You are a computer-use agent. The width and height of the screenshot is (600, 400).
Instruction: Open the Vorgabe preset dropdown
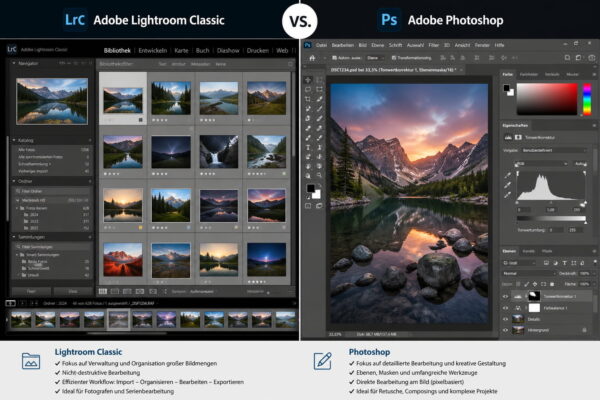[x=554, y=150]
